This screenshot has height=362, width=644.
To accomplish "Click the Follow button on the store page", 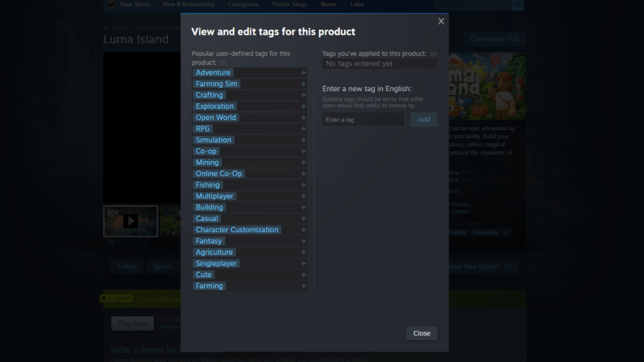I will 127,266.
